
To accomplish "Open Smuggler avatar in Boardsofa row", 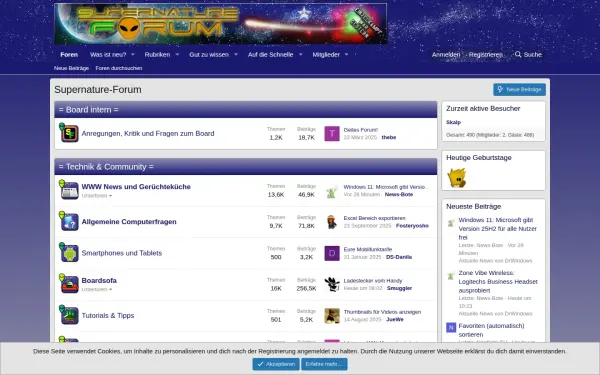I will (x=332, y=284).
